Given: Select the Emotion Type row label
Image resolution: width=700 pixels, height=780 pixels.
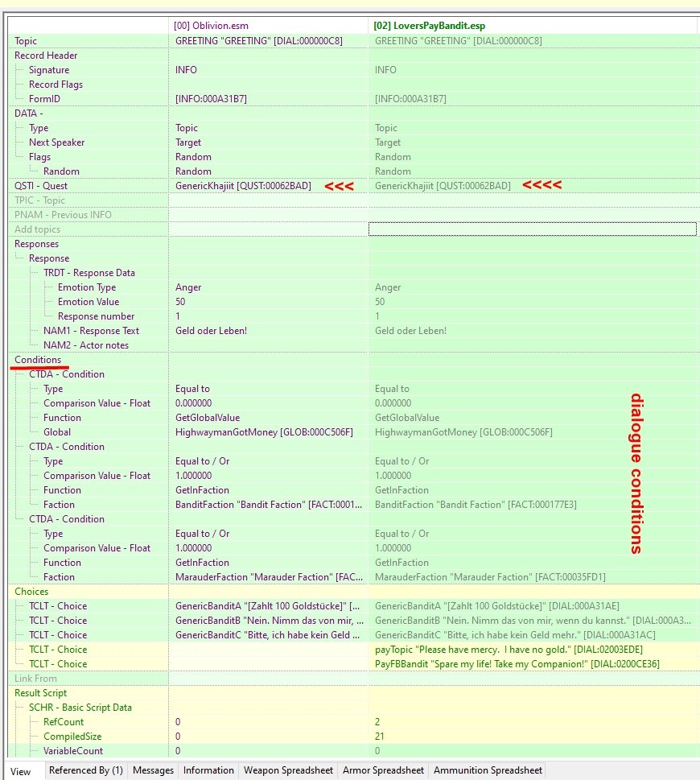Looking at the screenshot, I should 87,287.
